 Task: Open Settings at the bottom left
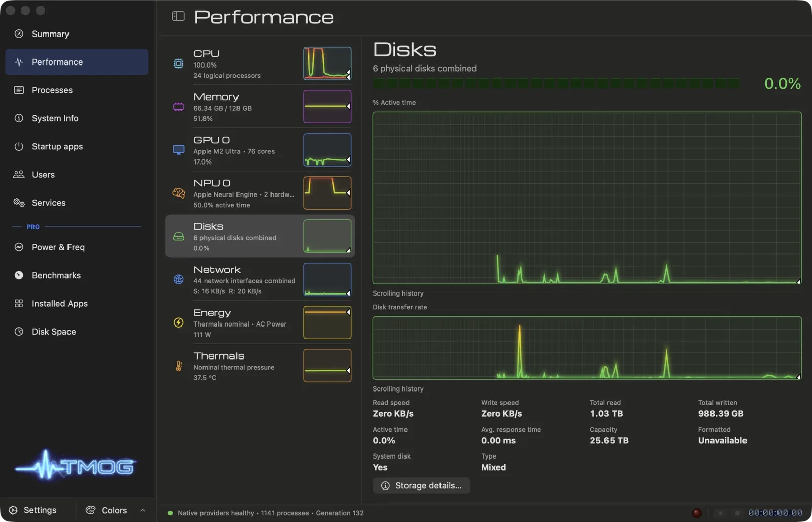[35, 510]
